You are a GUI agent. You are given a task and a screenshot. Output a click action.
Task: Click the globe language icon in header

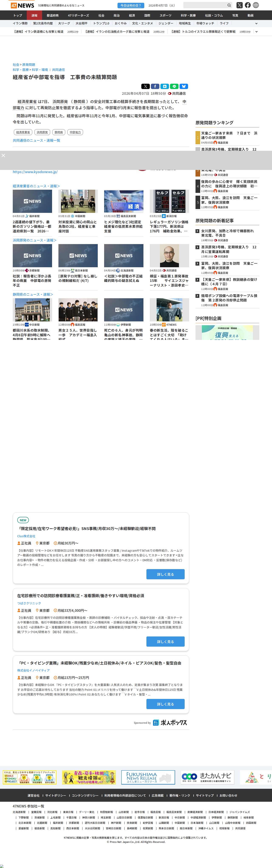pos(256,5)
